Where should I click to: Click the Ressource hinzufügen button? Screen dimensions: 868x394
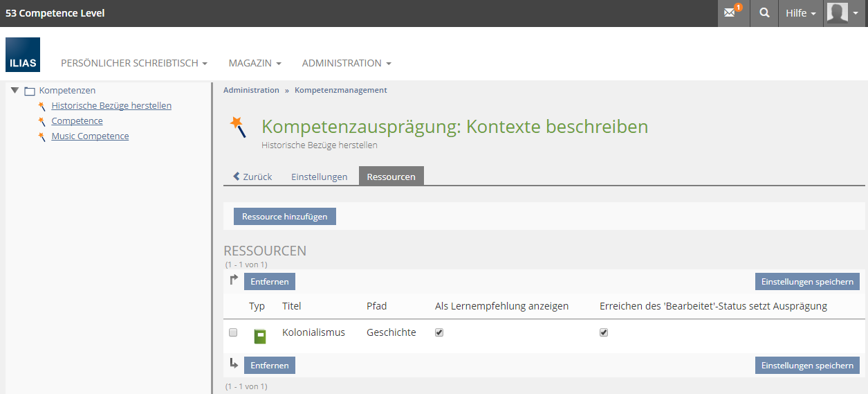(x=284, y=217)
